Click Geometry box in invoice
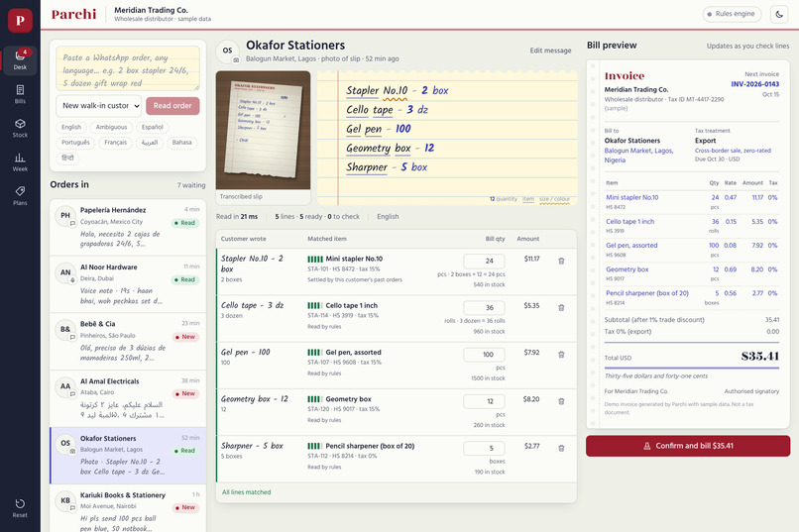This screenshot has width=799, height=532. [628, 269]
